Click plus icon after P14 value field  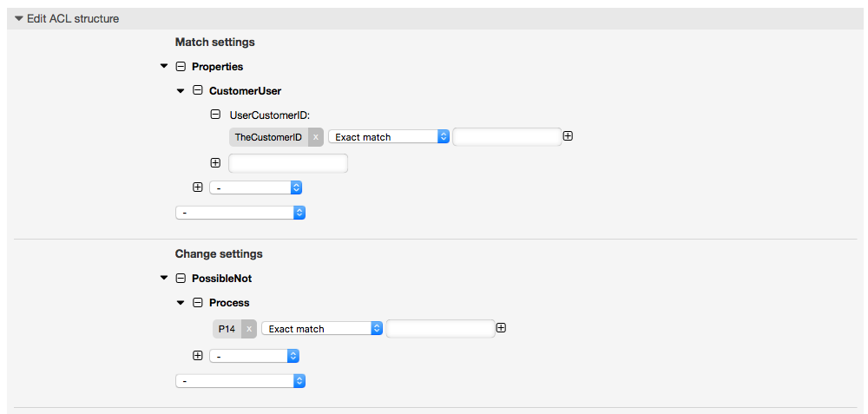(x=501, y=328)
